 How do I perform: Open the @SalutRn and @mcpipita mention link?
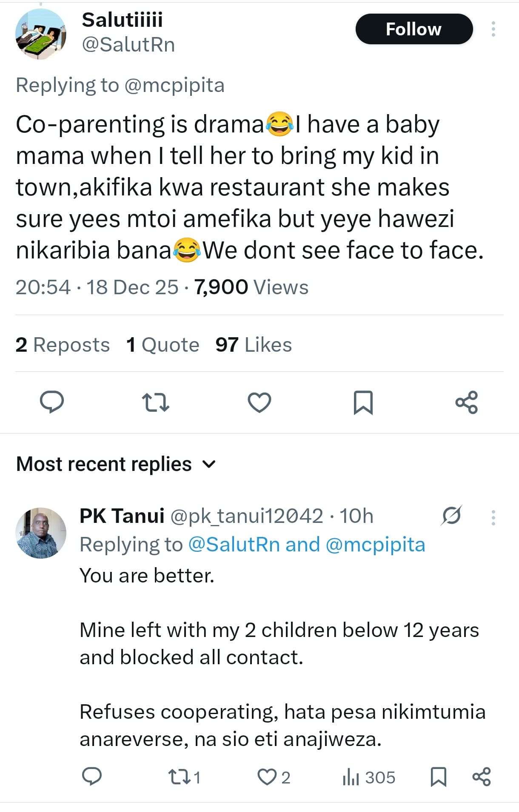pos(306,545)
